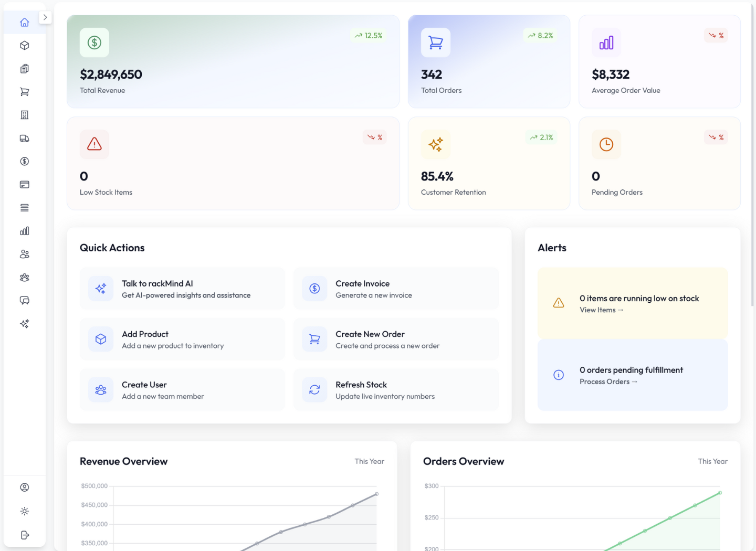This screenshot has height=551, width=756.
Task: Open the user profile icon in sidebar
Action: 24,488
